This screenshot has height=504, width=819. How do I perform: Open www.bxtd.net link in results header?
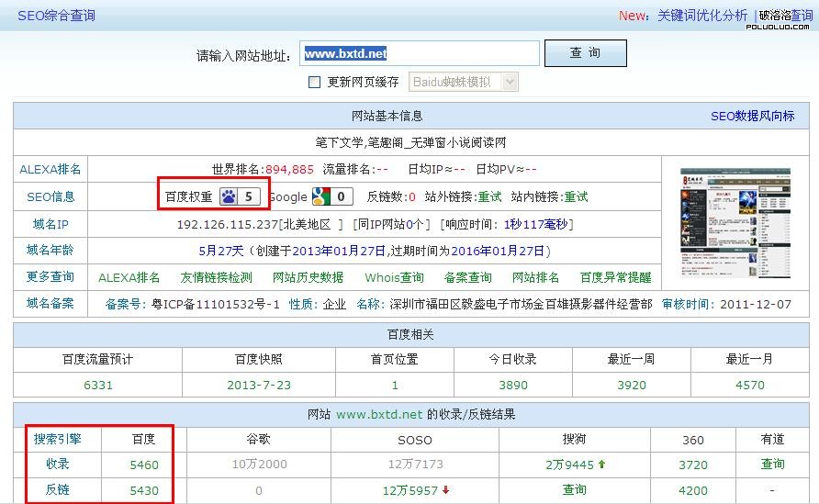tap(379, 414)
